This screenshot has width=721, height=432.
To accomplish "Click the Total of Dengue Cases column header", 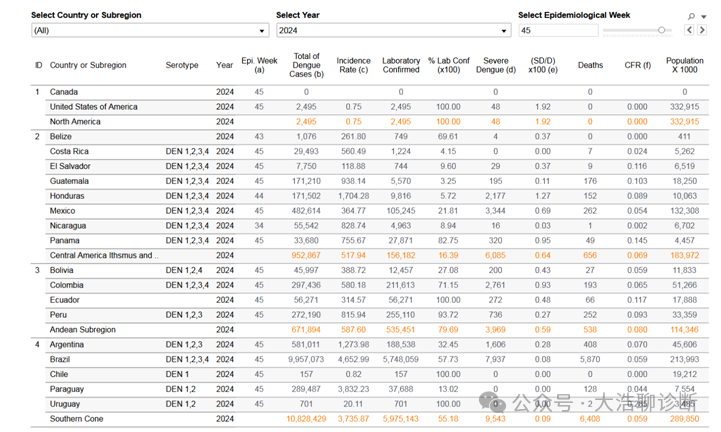I will (305, 65).
